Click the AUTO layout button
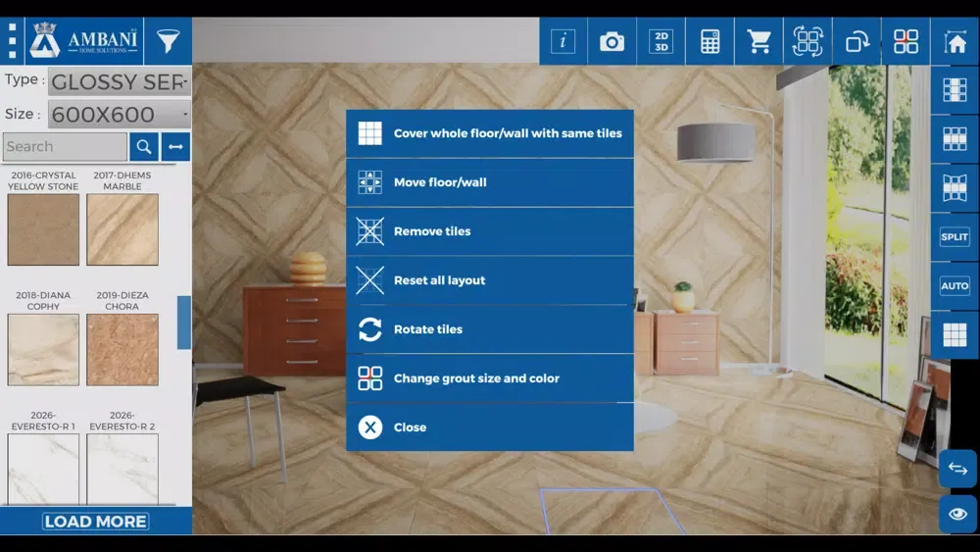This screenshot has width=980, height=552. (x=955, y=285)
